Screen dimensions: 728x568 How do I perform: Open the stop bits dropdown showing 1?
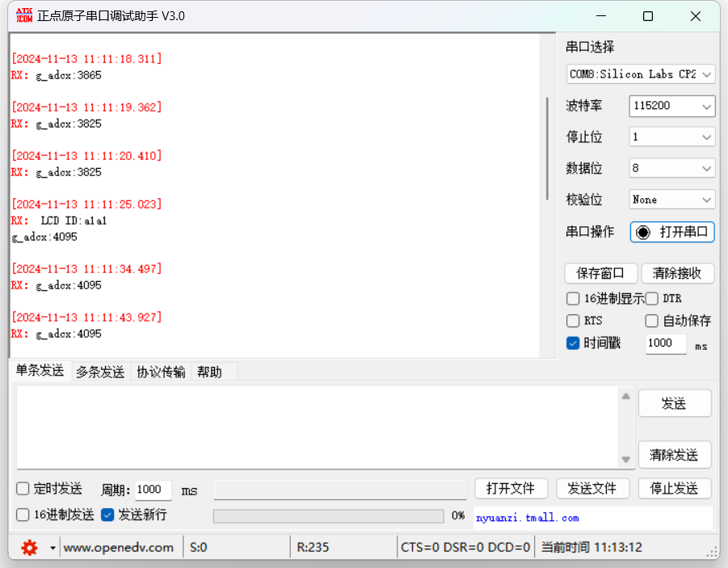(671, 137)
